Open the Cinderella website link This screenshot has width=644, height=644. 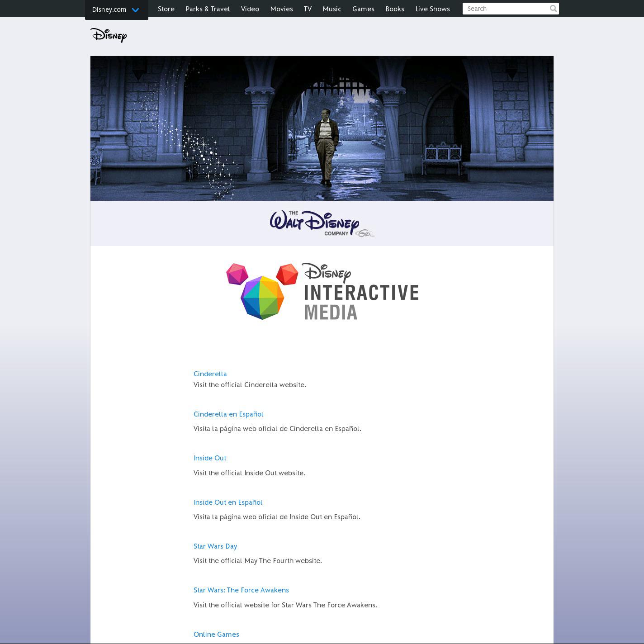coord(210,374)
